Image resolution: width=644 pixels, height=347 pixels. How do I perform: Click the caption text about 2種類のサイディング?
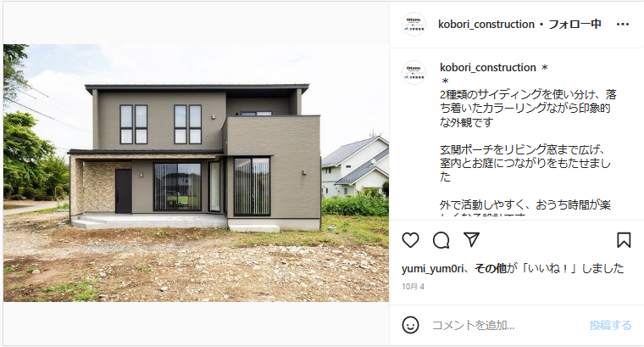tap(528, 108)
